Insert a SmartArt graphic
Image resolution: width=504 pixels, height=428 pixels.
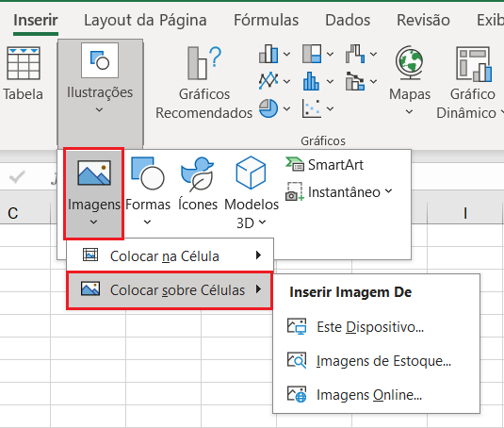pos(324,165)
